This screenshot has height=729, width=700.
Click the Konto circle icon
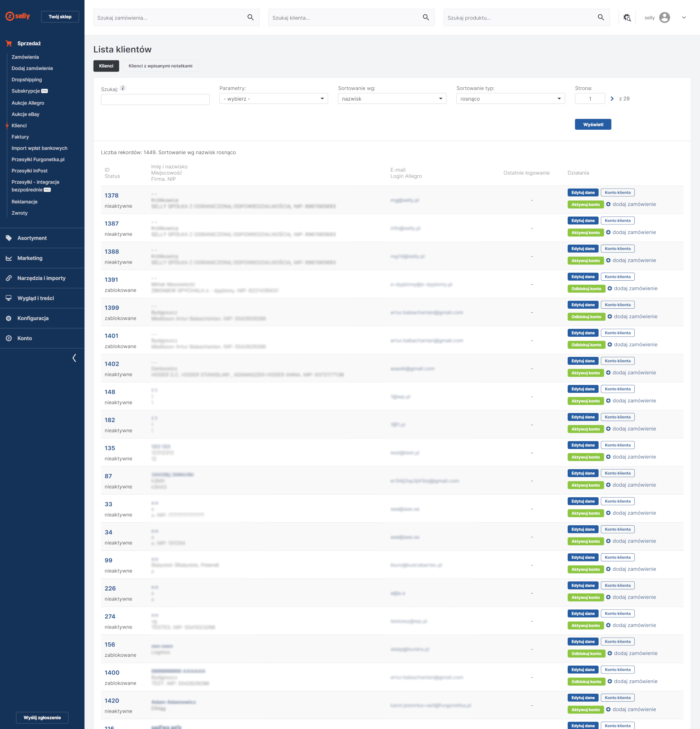[x=9, y=339]
